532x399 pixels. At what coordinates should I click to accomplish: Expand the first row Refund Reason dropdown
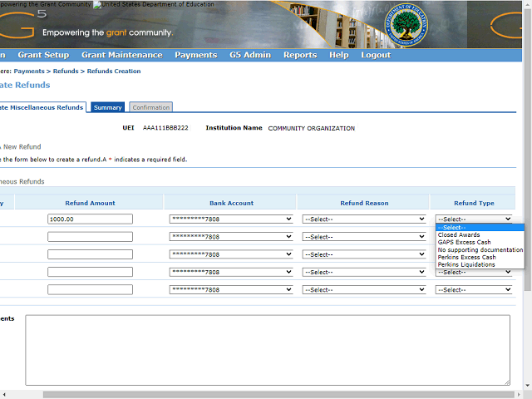pyautogui.click(x=364, y=219)
